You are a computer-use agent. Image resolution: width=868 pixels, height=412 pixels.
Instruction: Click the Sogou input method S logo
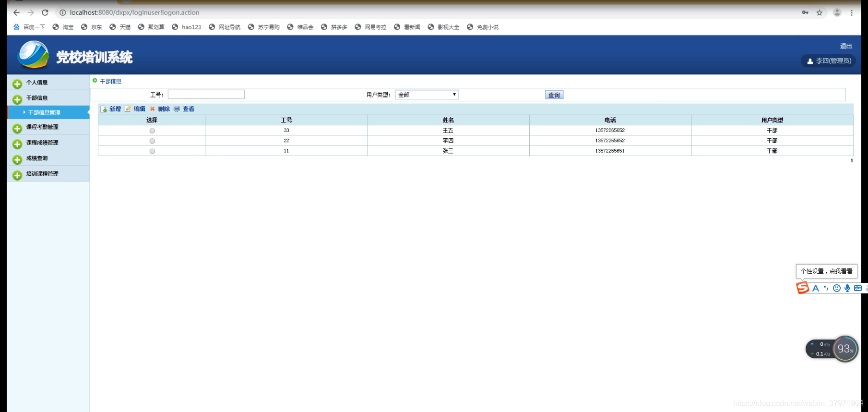pyautogui.click(x=802, y=288)
